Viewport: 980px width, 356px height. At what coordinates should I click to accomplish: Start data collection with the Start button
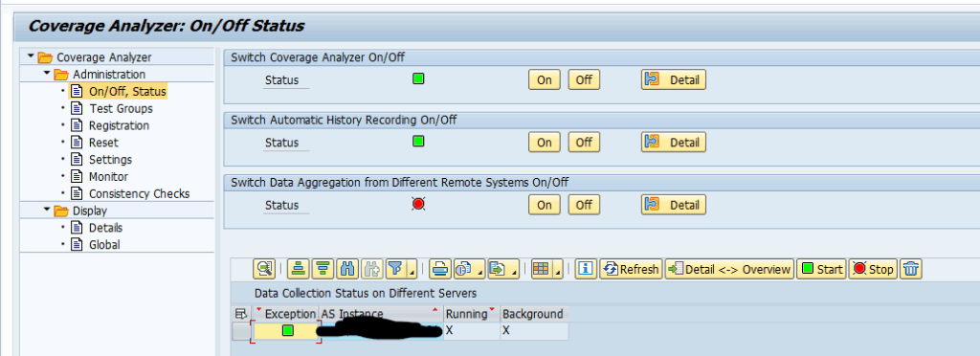tap(822, 269)
